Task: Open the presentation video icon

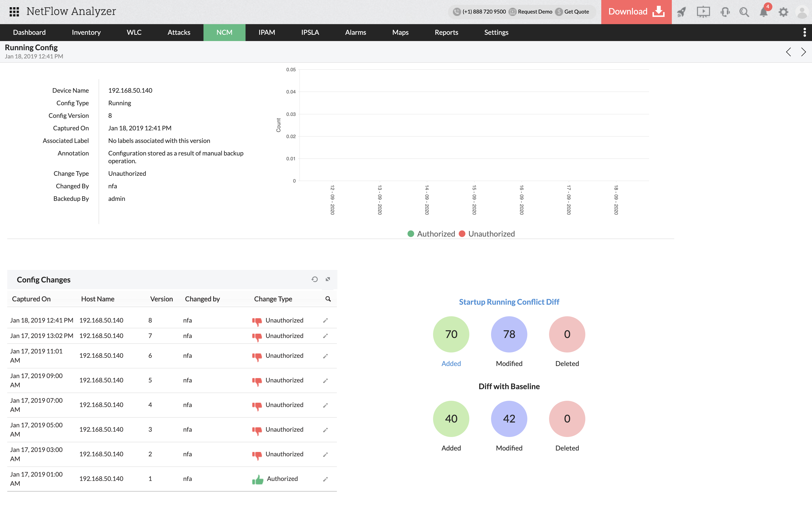Action: 703,12
